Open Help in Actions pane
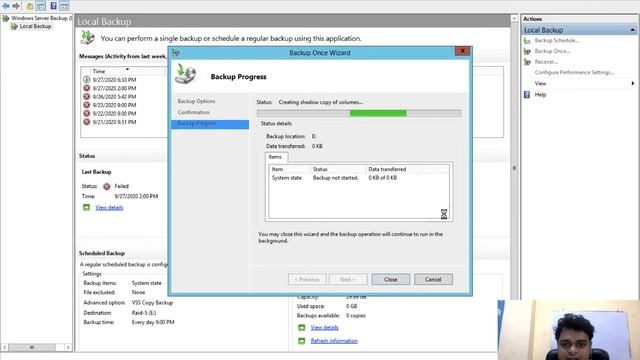This screenshot has width=640, height=360. 540,94
